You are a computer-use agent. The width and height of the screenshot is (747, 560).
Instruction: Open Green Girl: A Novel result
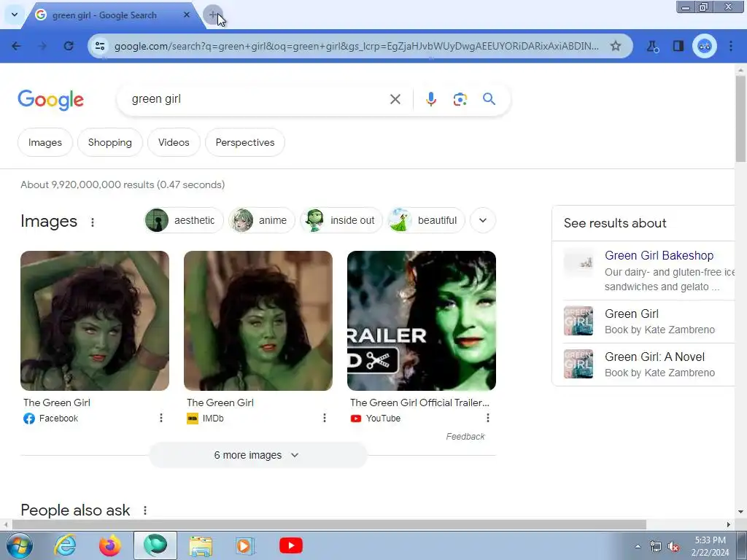(649, 365)
